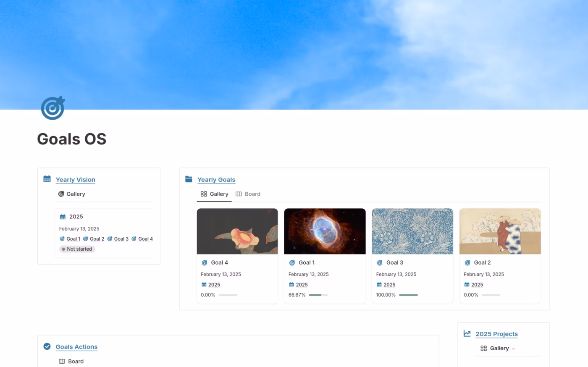
Task: Click the Goals OS page title
Action: pyautogui.click(x=72, y=139)
